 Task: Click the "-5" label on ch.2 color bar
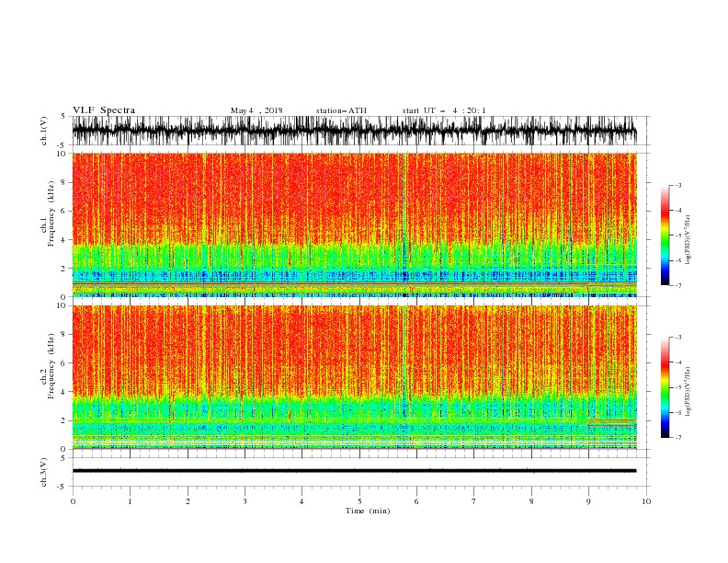pos(678,387)
